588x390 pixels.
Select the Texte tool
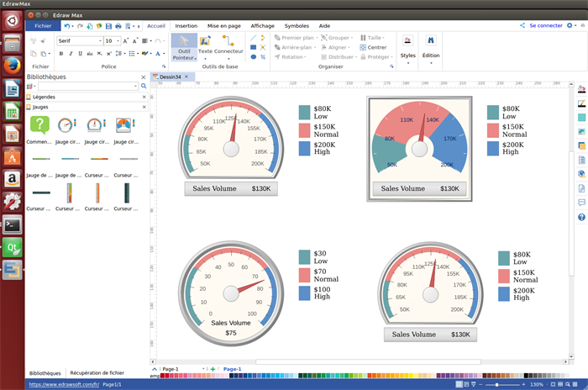[205, 45]
